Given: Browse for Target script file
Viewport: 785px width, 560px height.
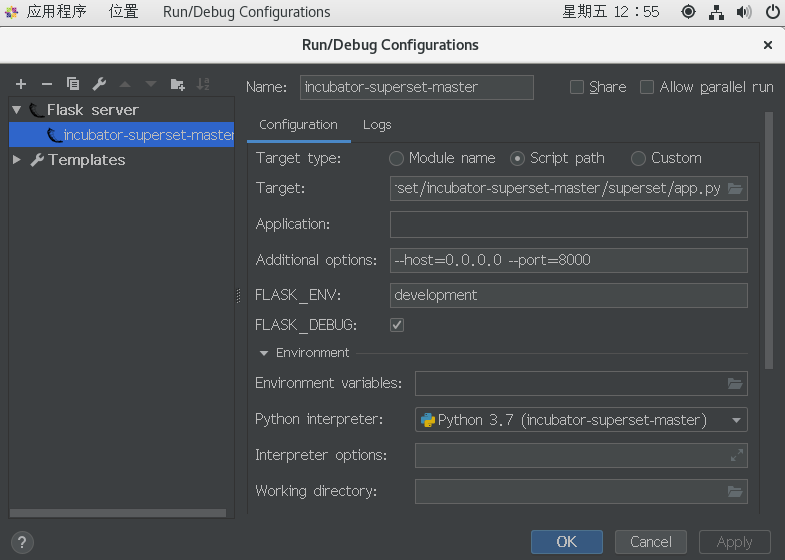Looking at the screenshot, I should click(x=735, y=189).
